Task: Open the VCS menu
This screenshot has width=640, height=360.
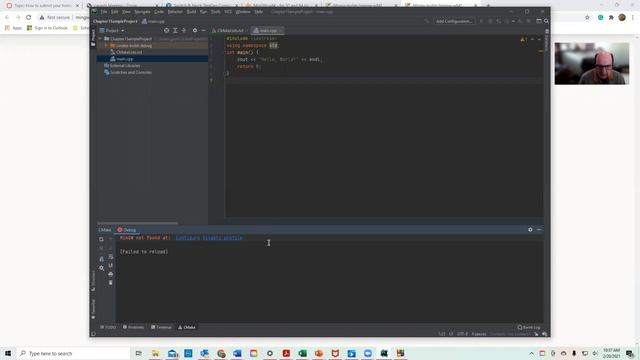Action: click(x=228, y=12)
